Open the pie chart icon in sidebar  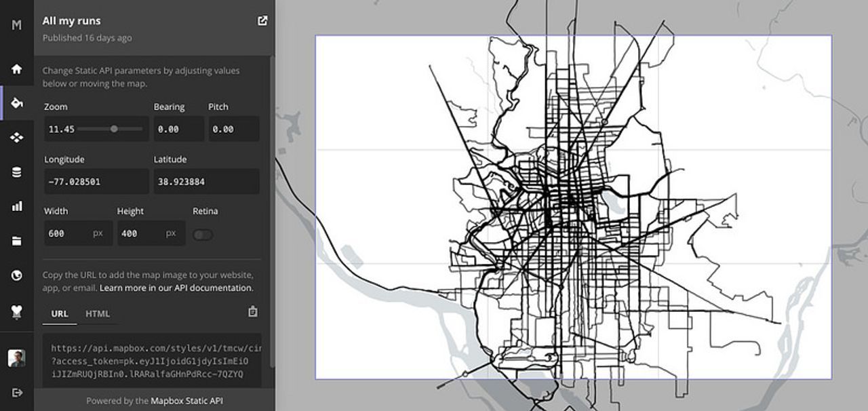(x=16, y=275)
